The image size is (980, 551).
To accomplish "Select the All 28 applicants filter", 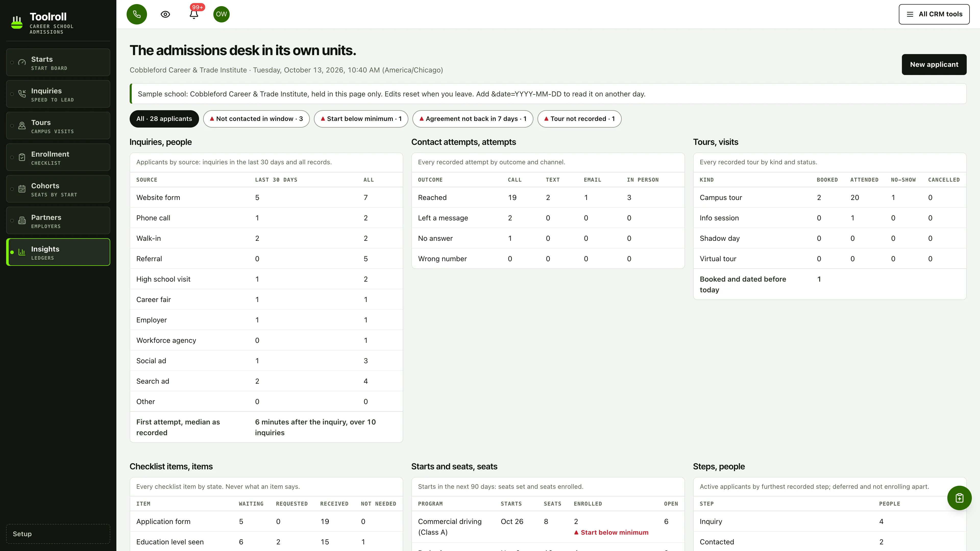I will coord(164,119).
